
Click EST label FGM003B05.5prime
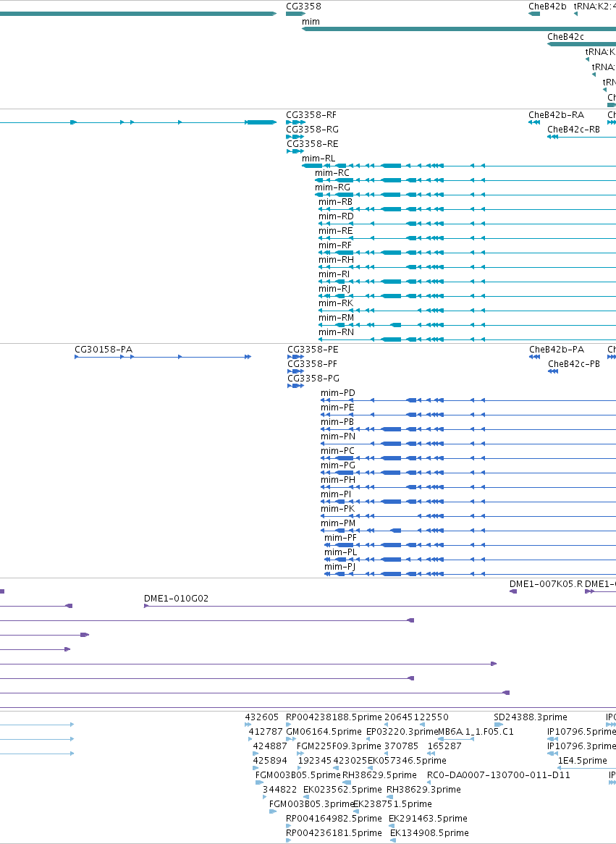coord(298,775)
